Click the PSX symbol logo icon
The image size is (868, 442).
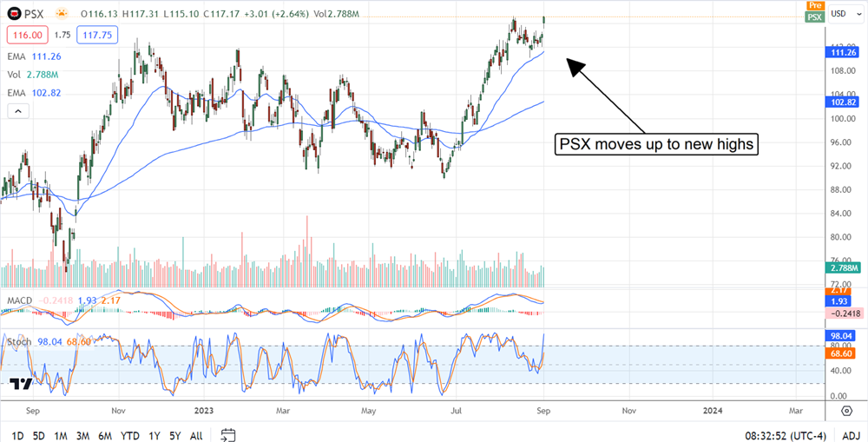pos(16,13)
